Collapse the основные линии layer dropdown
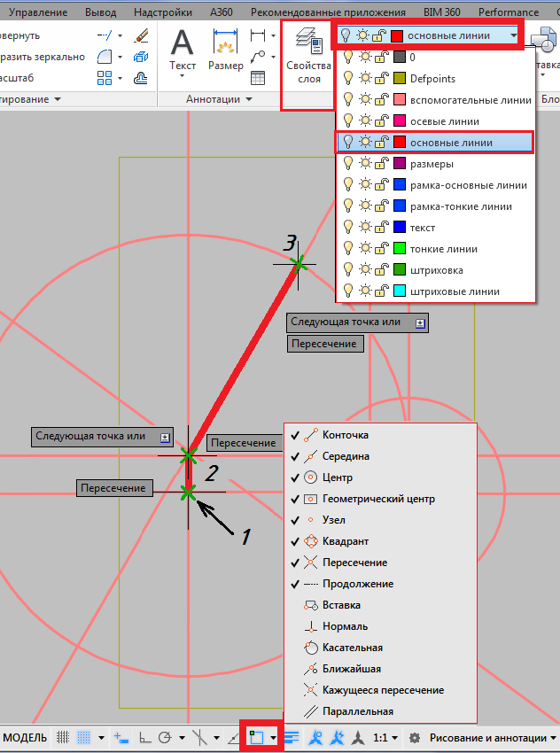The height and width of the screenshot is (753, 560). (514, 35)
